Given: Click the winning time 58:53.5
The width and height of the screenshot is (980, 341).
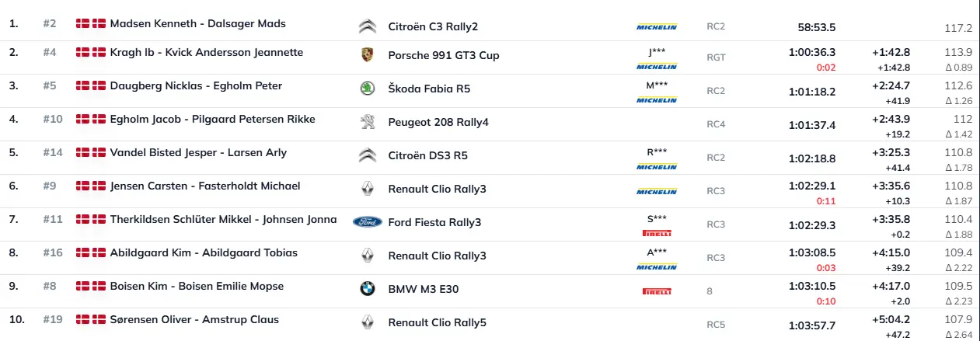Looking at the screenshot, I should (817, 28).
